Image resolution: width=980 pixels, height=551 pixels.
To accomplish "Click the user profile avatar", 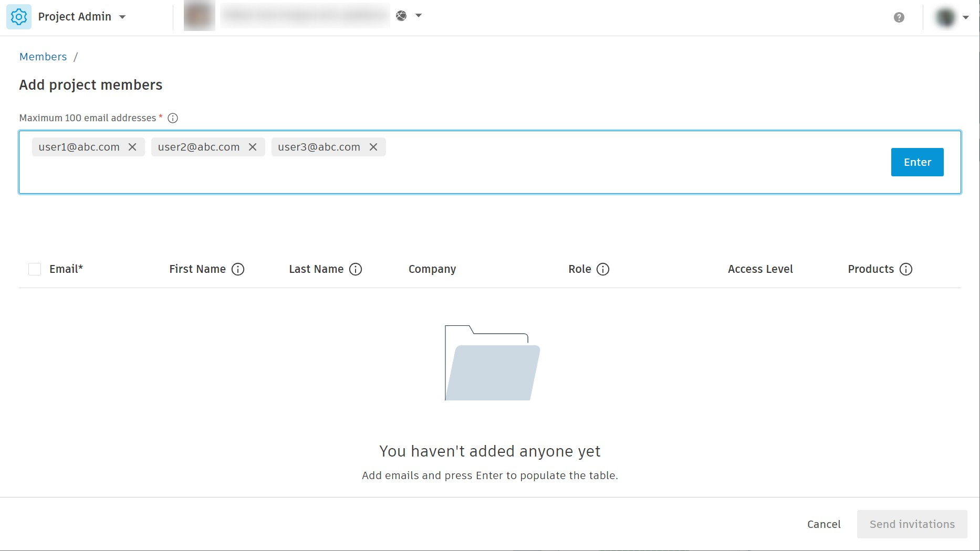I will [945, 17].
